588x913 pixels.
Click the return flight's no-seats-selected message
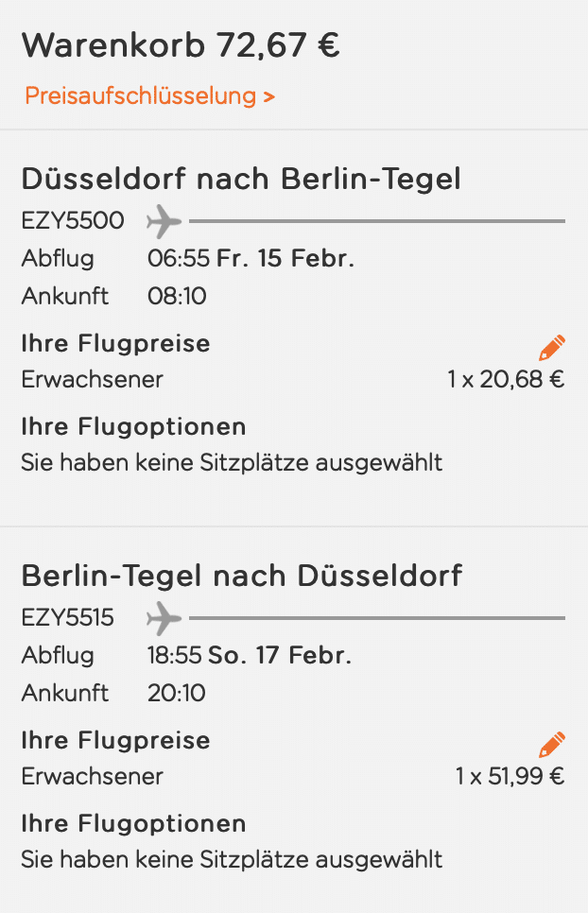pyautogui.click(x=232, y=860)
